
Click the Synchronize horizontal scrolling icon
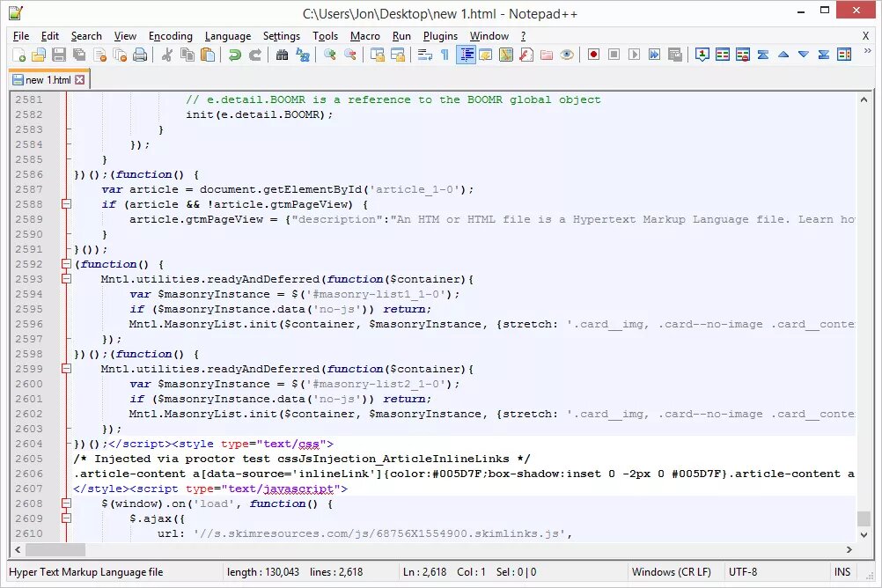(x=398, y=55)
